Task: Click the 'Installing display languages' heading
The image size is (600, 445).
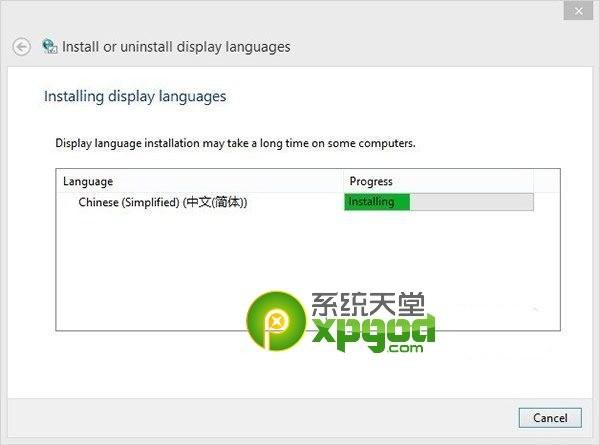Action: pos(135,96)
